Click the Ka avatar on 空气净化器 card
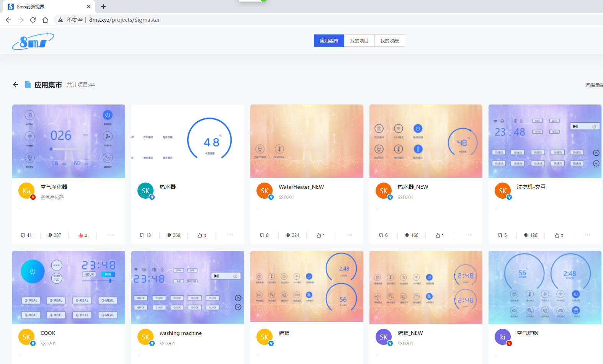 26,191
